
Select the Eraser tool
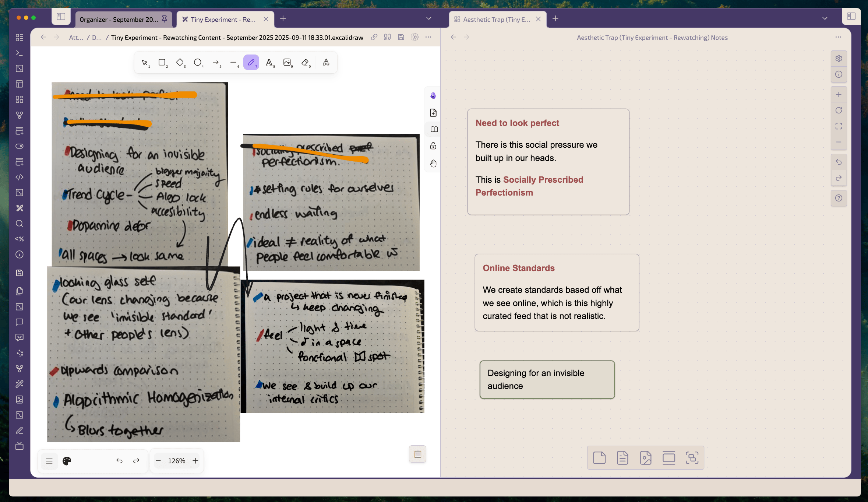305,63
